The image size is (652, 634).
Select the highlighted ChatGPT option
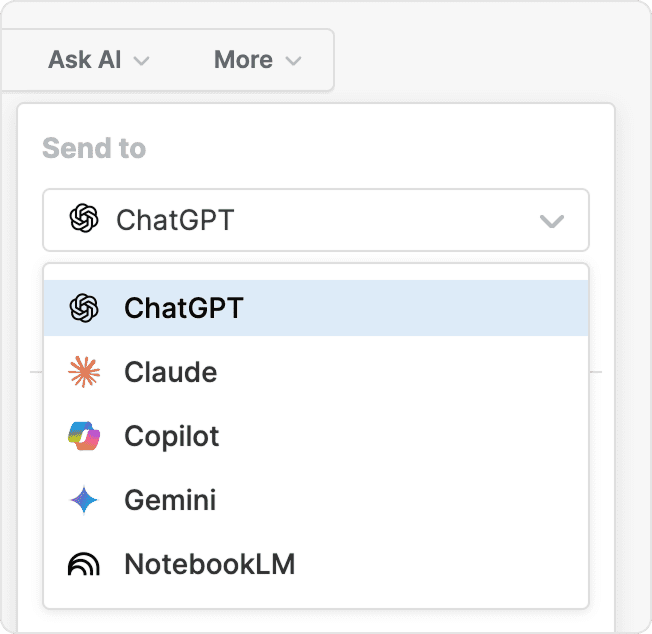tap(184, 308)
